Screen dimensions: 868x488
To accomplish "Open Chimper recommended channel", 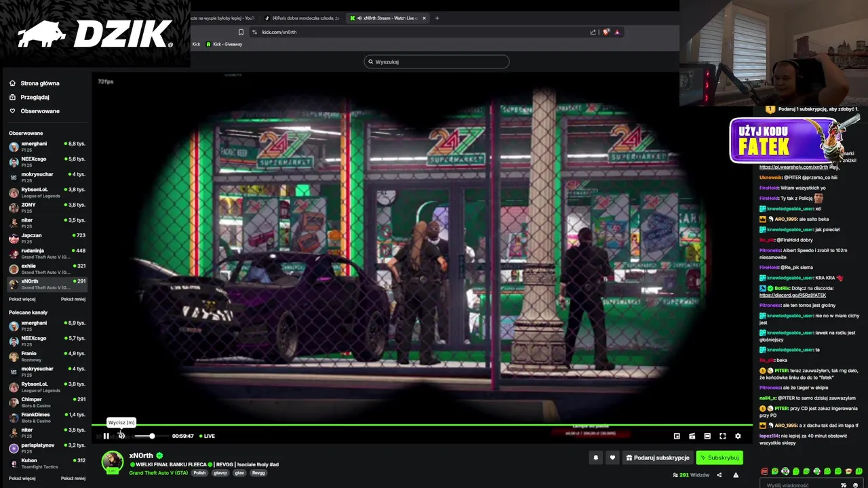I will (x=47, y=402).
